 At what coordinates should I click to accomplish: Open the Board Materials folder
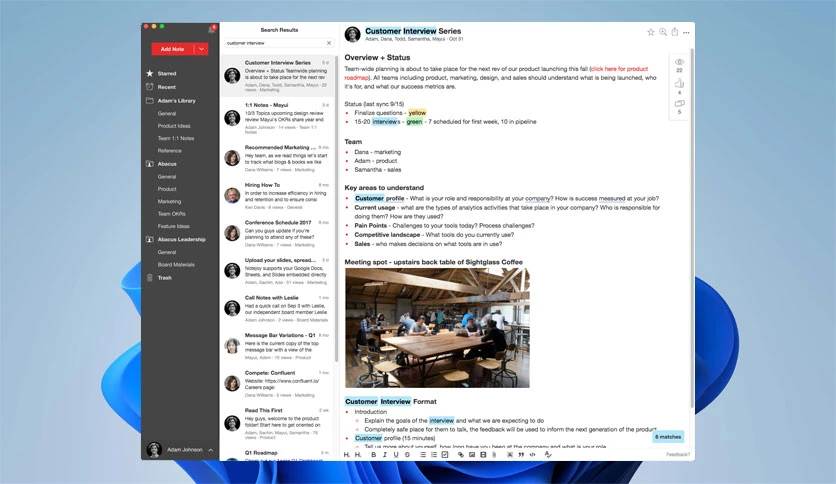tap(176, 264)
